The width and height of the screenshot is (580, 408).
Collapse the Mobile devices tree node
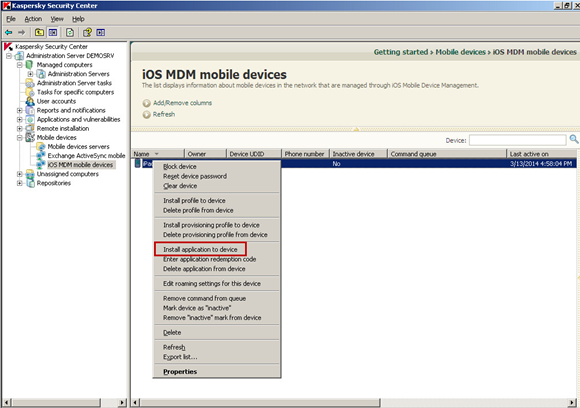point(20,138)
